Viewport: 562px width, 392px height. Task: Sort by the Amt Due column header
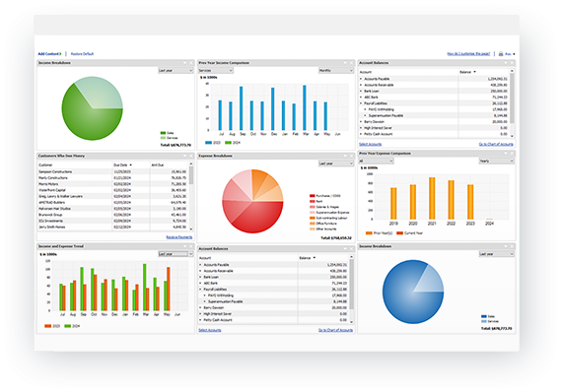coord(158,165)
